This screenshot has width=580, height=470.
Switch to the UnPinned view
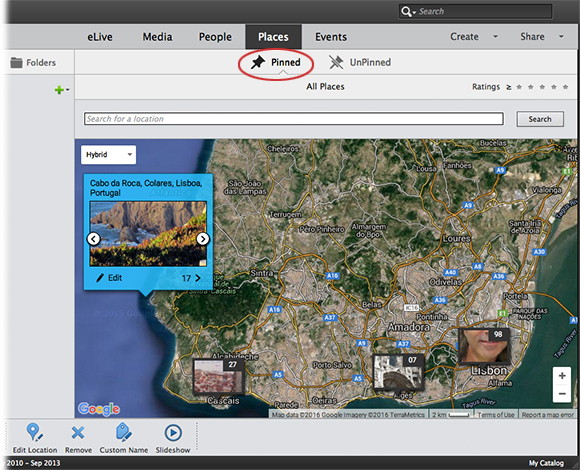[x=360, y=62]
